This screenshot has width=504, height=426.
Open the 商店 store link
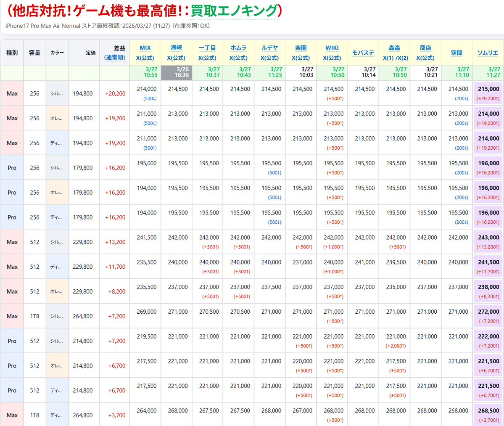(425, 48)
